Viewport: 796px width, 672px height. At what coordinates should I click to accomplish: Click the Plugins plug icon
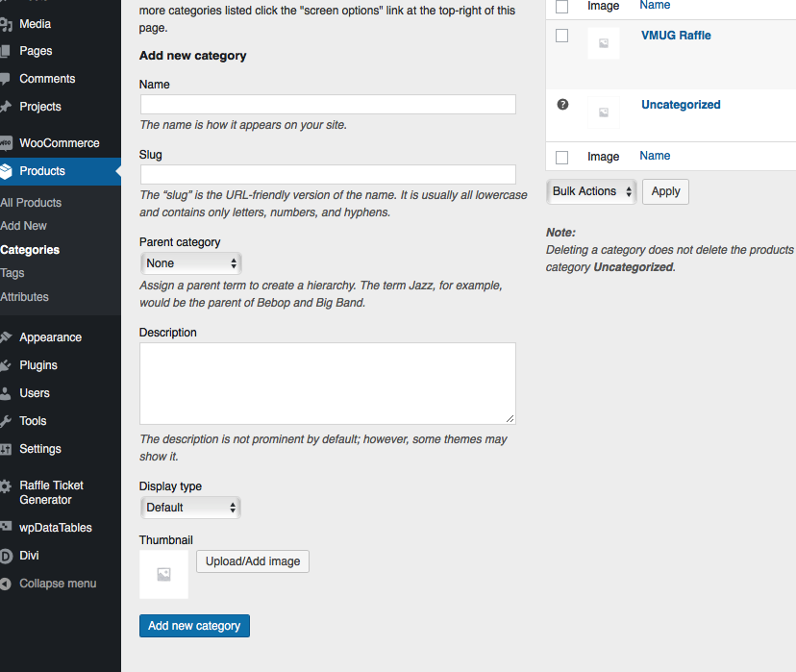[6, 365]
